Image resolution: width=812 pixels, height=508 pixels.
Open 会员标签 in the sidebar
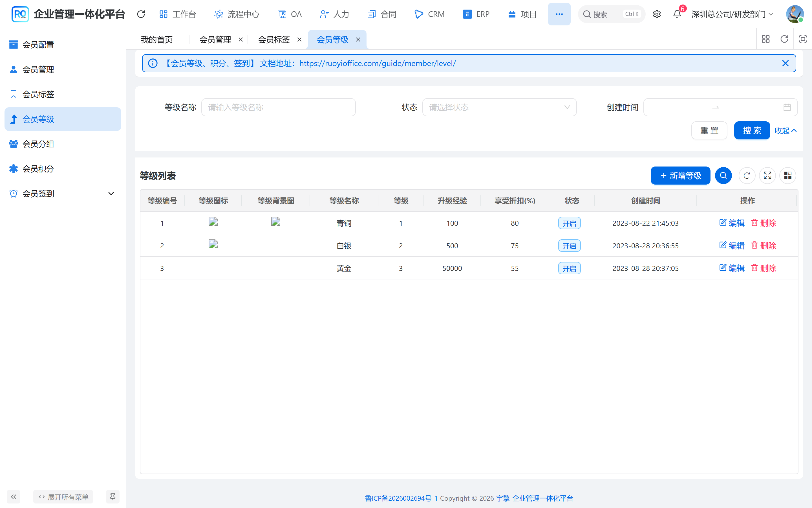tap(63, 95)
